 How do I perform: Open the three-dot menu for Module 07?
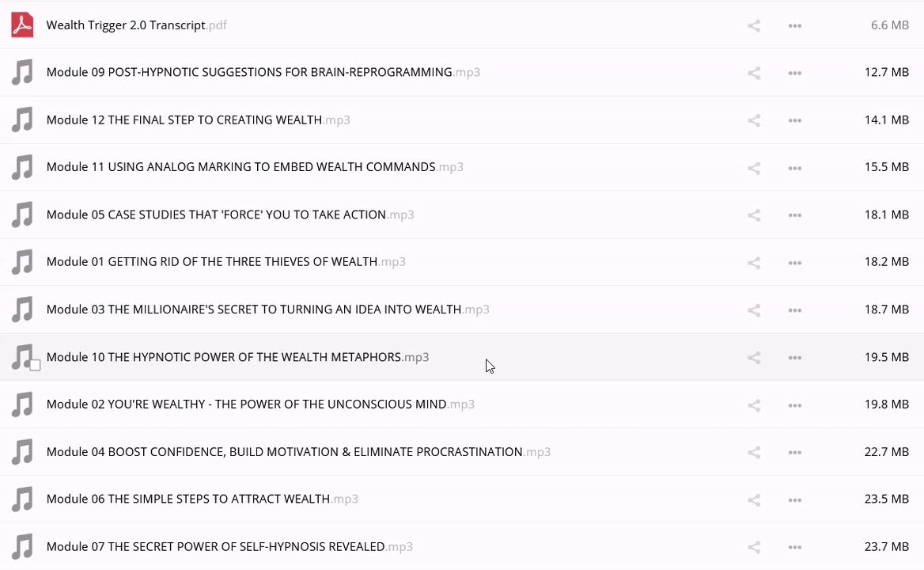(x=795, y=547)
